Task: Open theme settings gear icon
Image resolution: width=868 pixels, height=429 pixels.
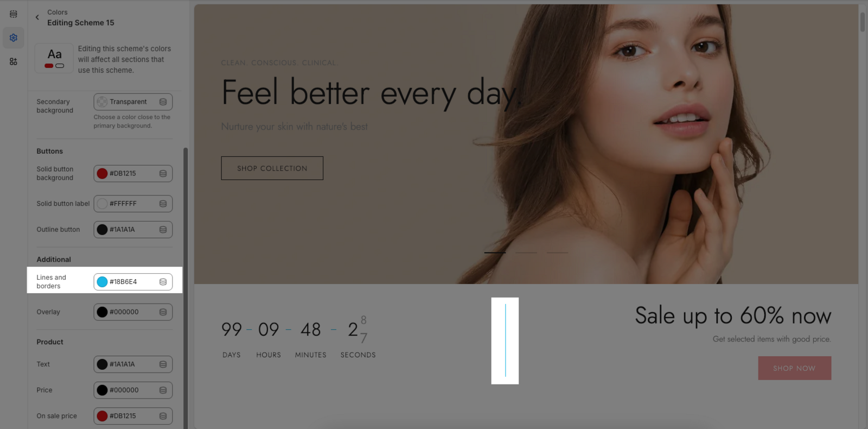Action: (14, 38)
